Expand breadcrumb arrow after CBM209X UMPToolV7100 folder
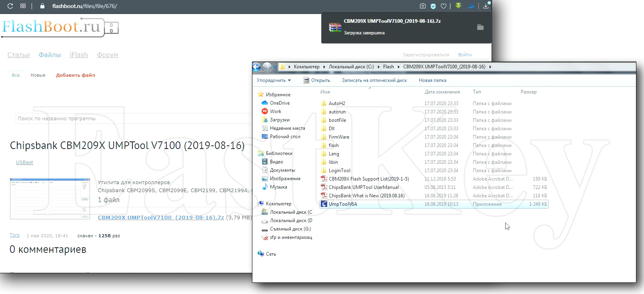The height and width of the screenshot is (294, 644). 490,67
